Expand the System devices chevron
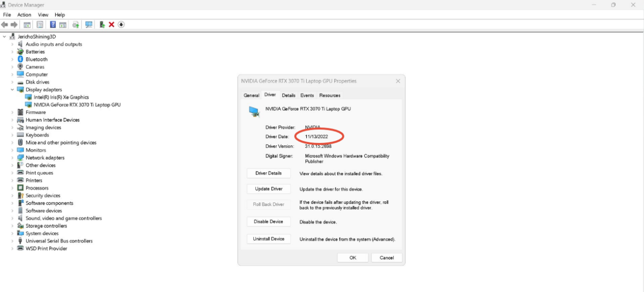 tap(12, 233)
